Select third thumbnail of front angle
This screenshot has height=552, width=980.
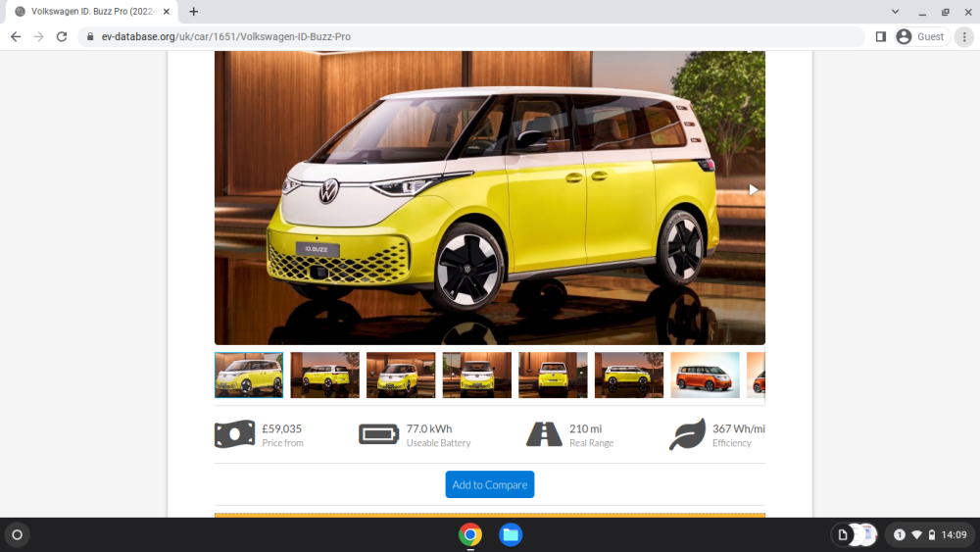coord(401,376)
